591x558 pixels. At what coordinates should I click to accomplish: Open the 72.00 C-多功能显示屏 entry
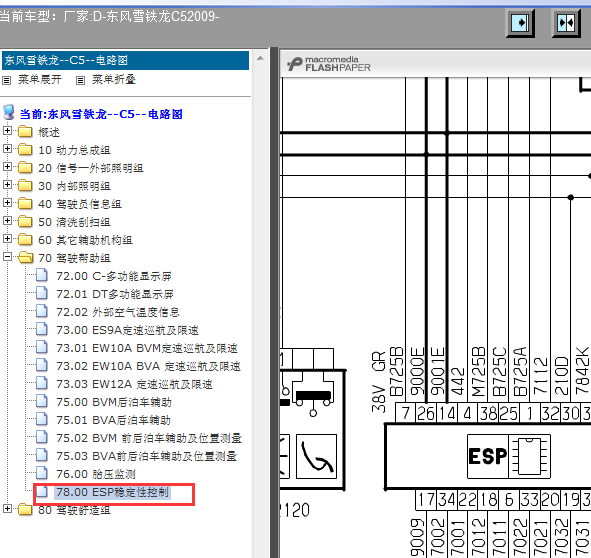click(114, 276)
